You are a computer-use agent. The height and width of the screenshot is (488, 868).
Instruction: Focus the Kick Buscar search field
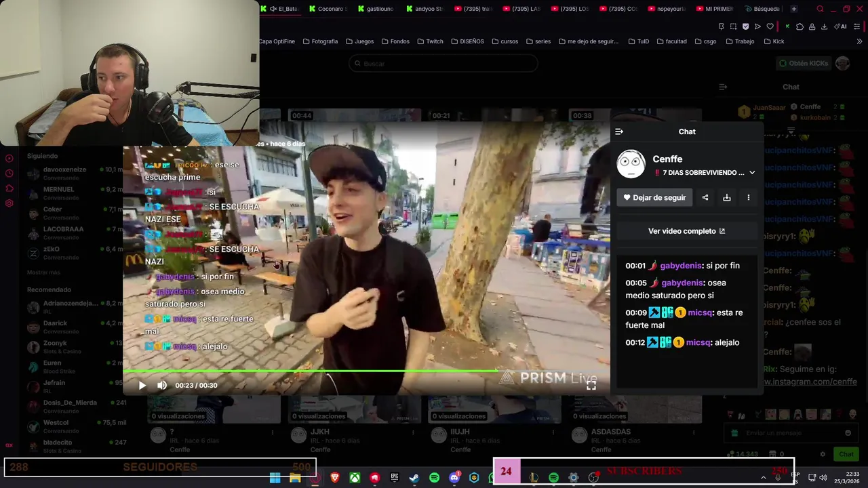(443, 63)
